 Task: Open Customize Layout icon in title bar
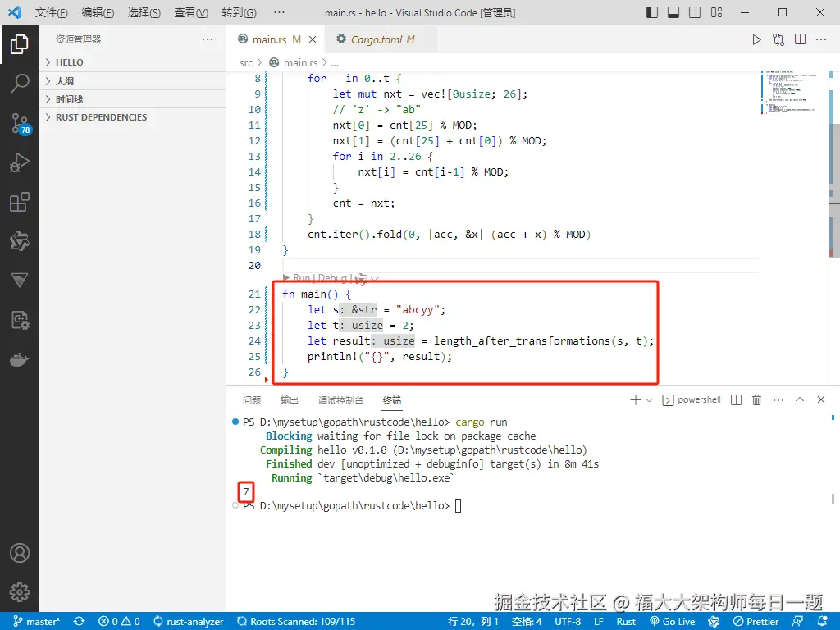click(716, 12)
